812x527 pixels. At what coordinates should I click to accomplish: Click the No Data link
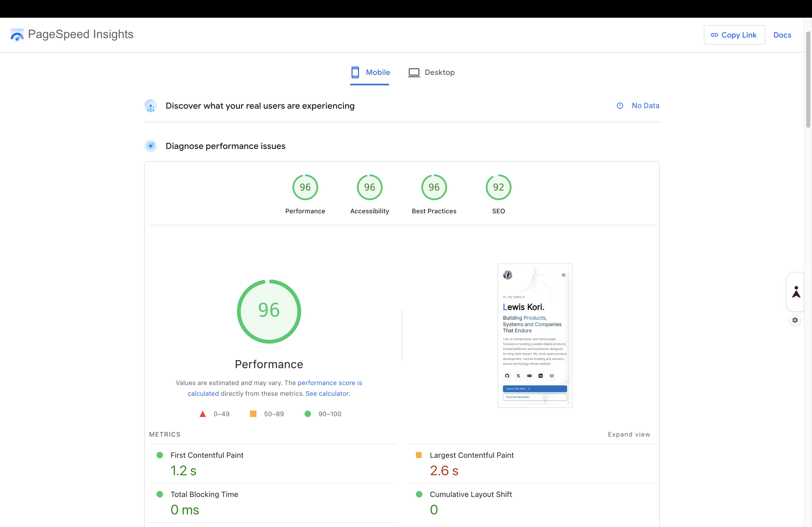coord(645,106)
